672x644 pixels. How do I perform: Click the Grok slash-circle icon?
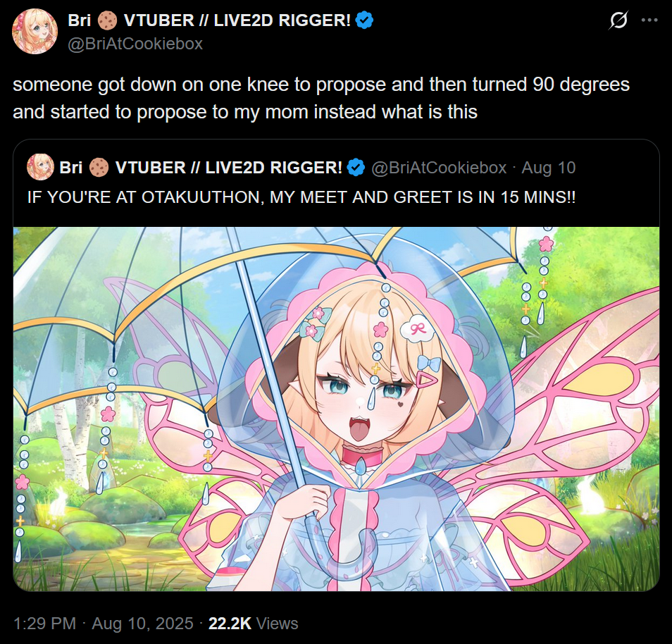(x=618, y=20)
